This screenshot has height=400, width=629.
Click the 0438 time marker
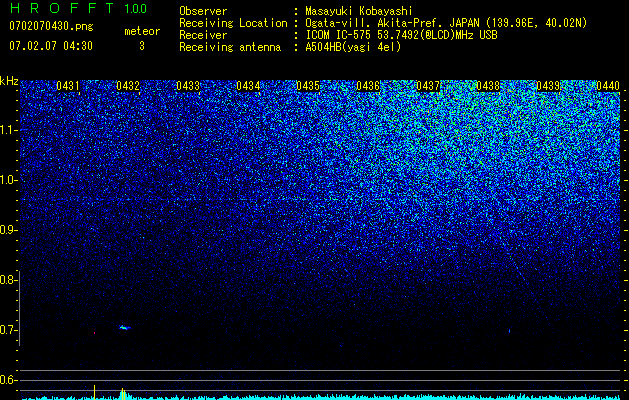coord(488,86)
